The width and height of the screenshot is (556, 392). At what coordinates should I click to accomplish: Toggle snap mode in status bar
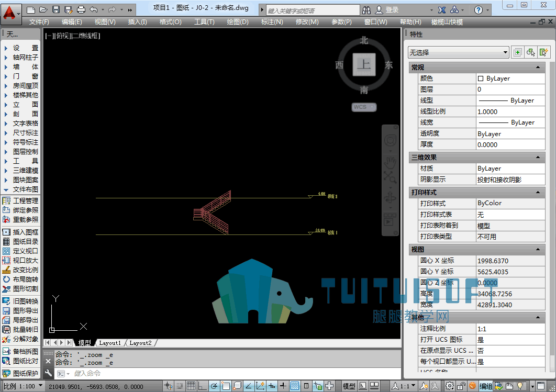pyautogui.click(x=180, y=386)
